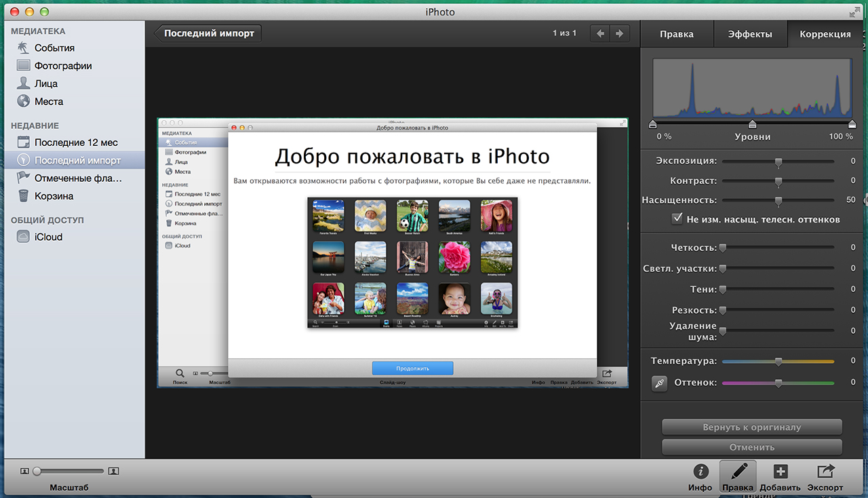Click the Тени slider
Screen dimensions: 868x498
778,290
